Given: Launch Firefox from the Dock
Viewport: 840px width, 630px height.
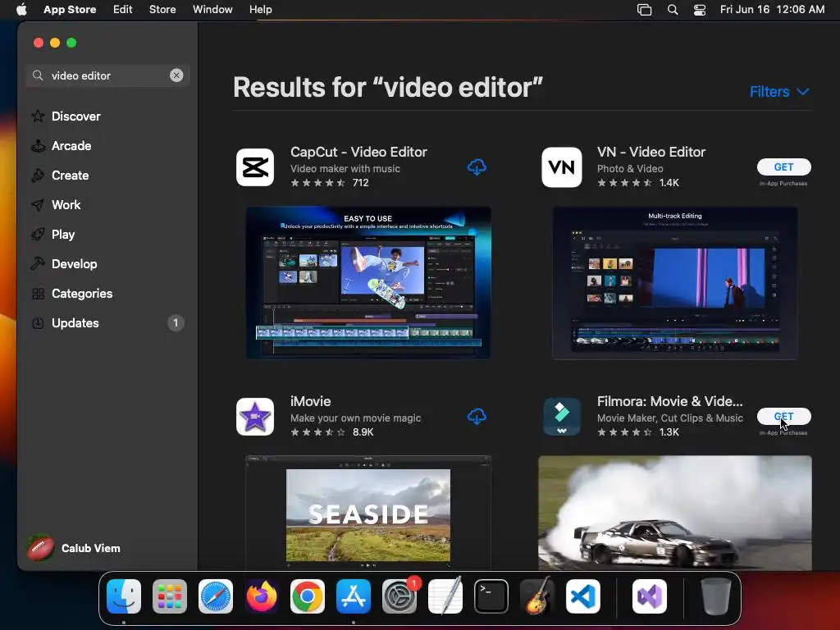Looking at the screenshot, I should click(x=262, y=596).
